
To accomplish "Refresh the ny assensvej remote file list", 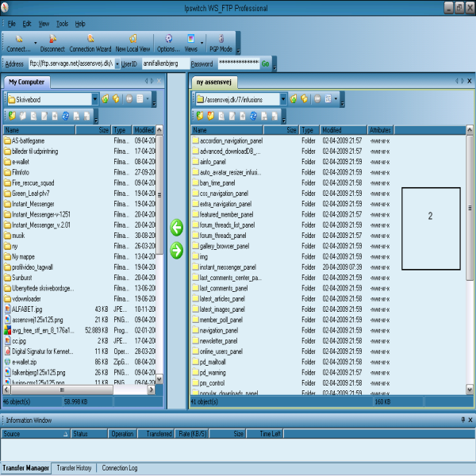I will click(254, 116).
